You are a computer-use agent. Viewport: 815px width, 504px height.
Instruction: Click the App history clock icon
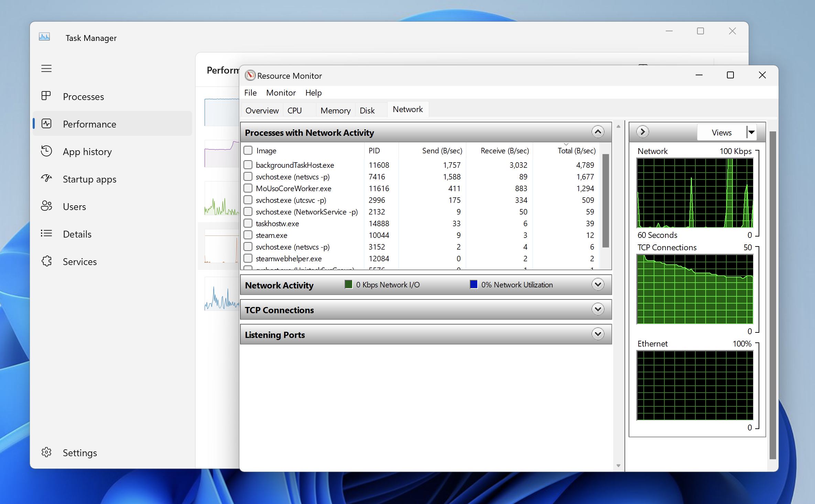click(46, 151)
